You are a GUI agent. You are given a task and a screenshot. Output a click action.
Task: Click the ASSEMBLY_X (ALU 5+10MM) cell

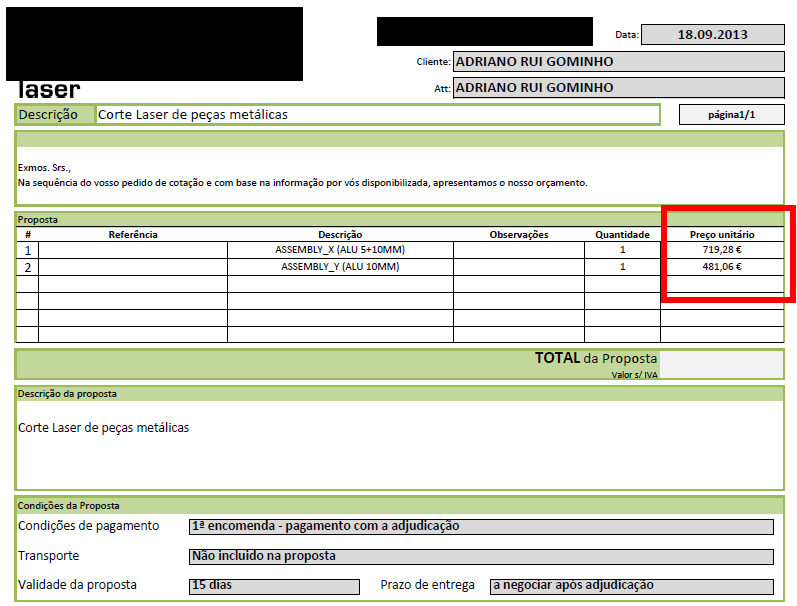[340, 250]
